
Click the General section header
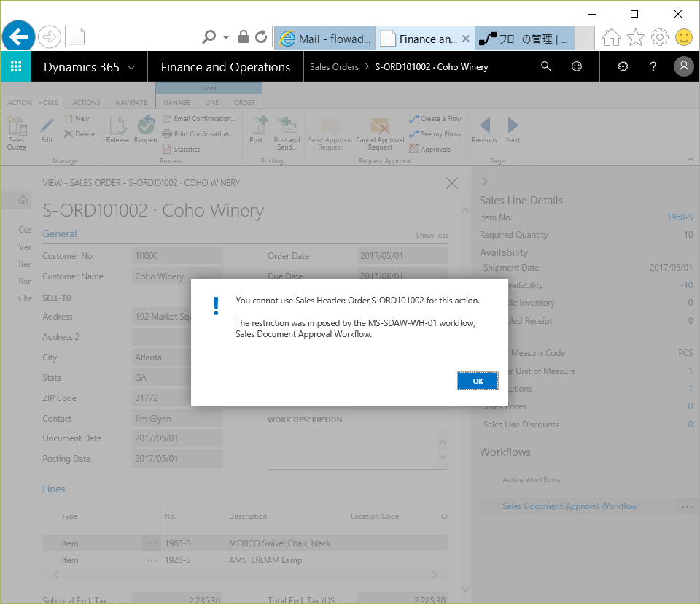coord(60,233)
